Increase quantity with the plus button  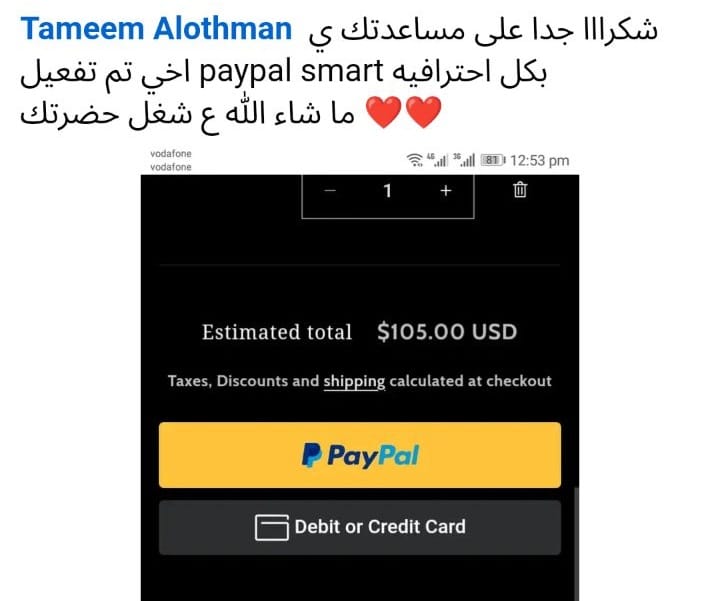(445, 191)
